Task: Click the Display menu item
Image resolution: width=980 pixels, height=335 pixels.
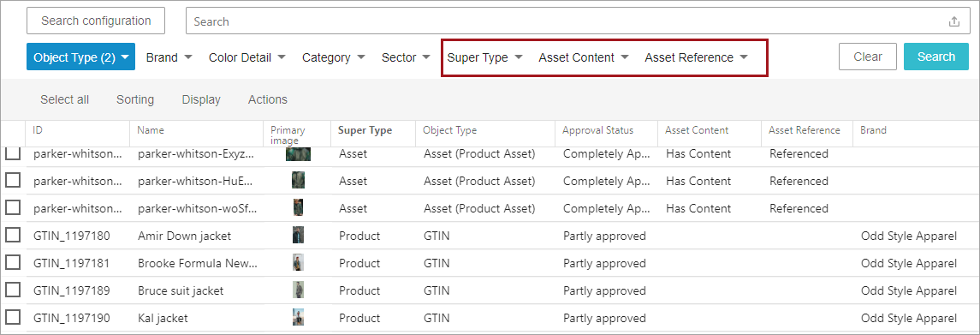Action: click(201, 99)
